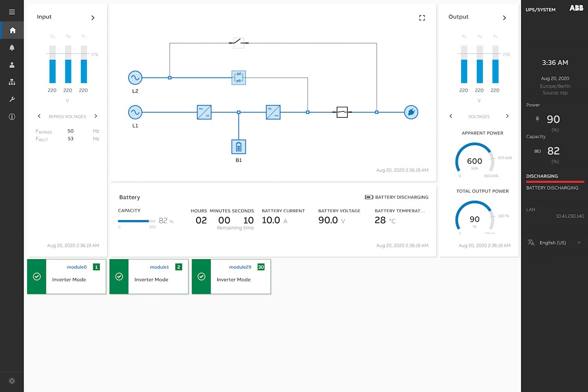This screenshot has height=392, width=588.
Task: Click module29 green status checkmark
Action: pyautogui.click(x=201, y=277)
